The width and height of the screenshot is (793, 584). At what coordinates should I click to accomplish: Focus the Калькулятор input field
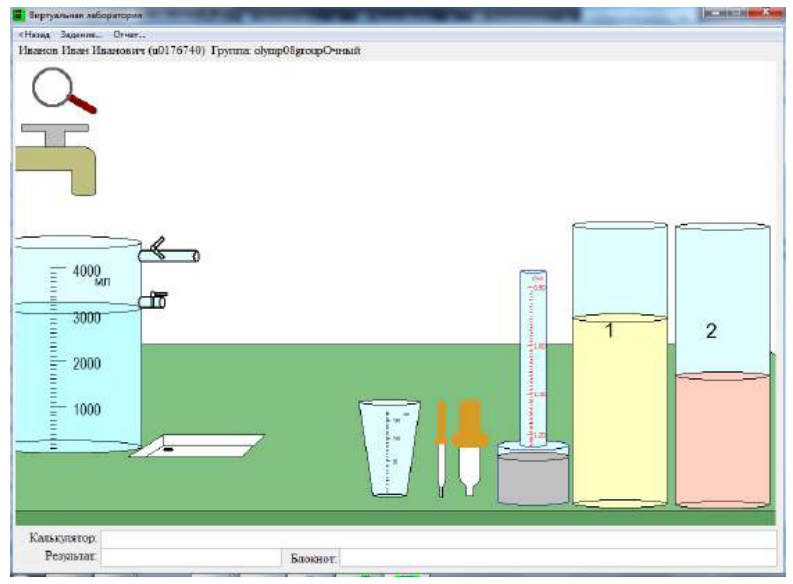click(x=438, y=538)
